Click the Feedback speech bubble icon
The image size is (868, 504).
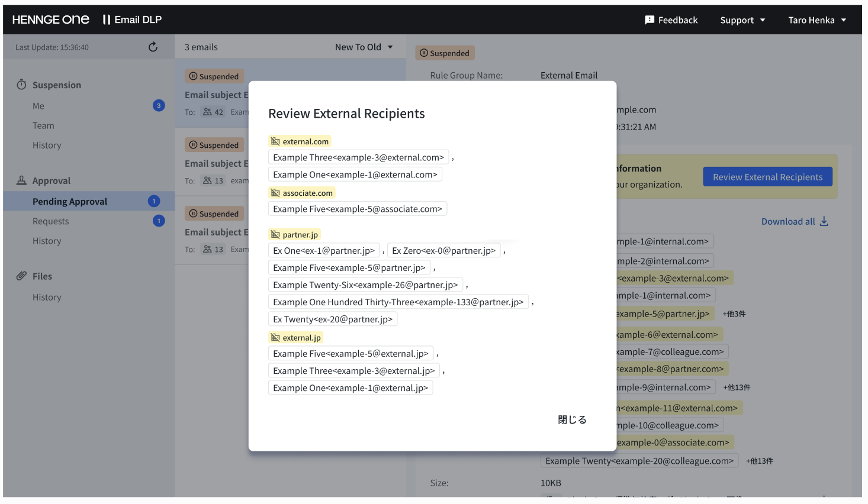[x=650, y=20]
